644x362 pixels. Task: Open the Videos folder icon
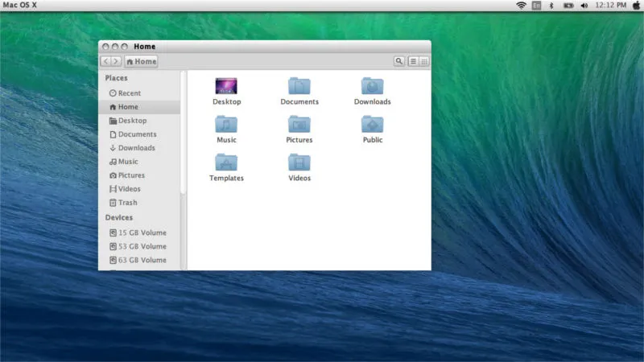299,162
